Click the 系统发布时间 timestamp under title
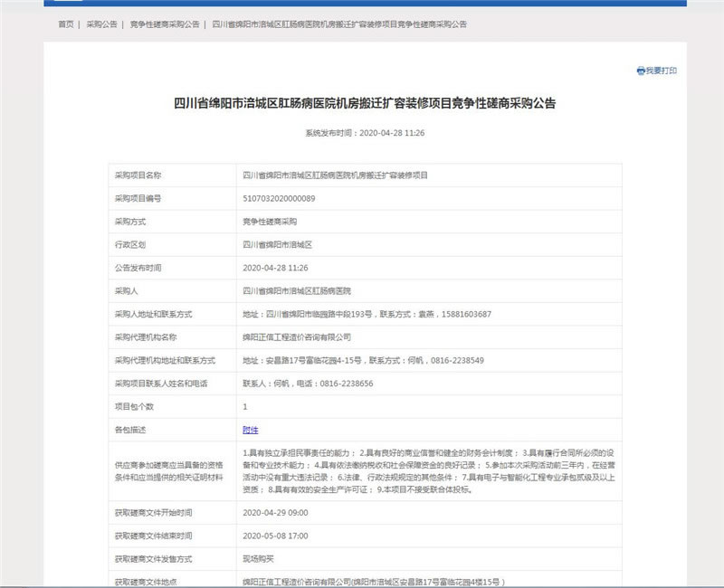 click(x=364, y=133)
